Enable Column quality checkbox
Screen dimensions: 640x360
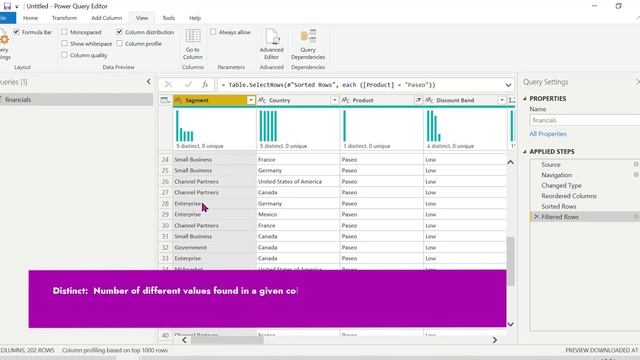[x=64, y=55]
